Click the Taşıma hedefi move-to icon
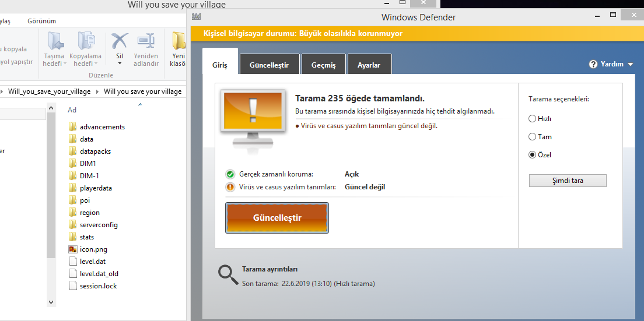The height and width of the screenshot is (321, 644). [x=56, y=41]
